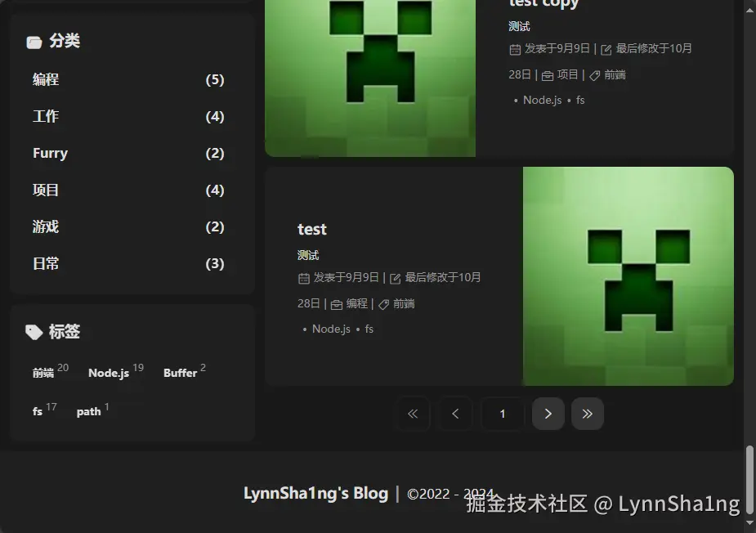Click the folder icon before 编程 on test card
The width and height of the screenshot is (756, 533).
[x=338, y=303]
